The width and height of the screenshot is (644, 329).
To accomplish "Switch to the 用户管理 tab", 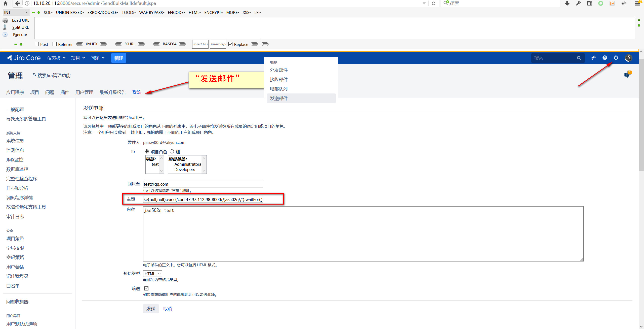I will pyautogui.click(x=84, y=92).
